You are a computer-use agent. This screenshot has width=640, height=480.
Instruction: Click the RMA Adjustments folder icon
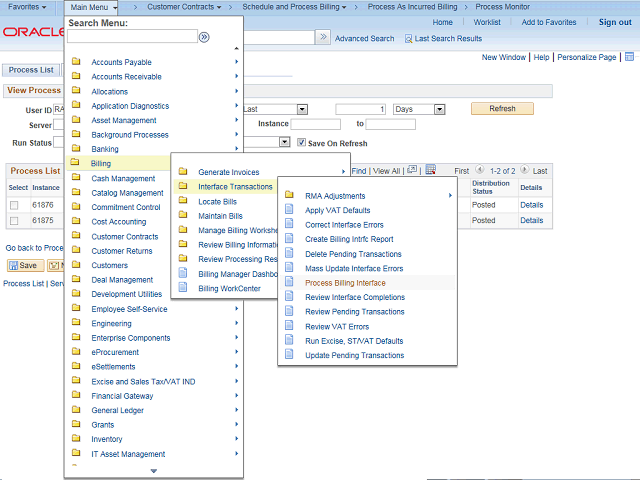[x=289, y=196]
